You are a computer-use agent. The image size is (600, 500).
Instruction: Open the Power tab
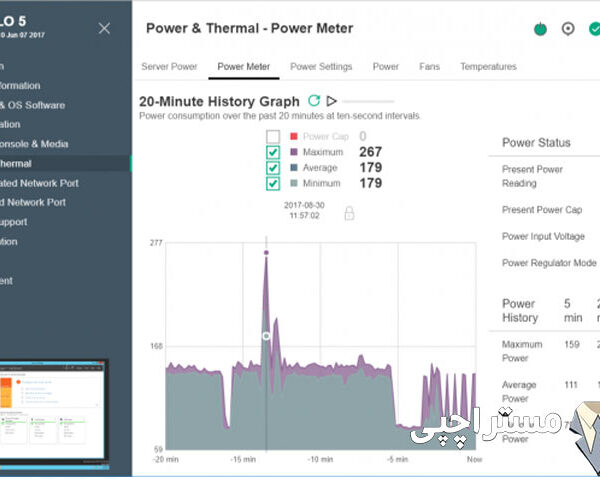click(x=386, y=67)
